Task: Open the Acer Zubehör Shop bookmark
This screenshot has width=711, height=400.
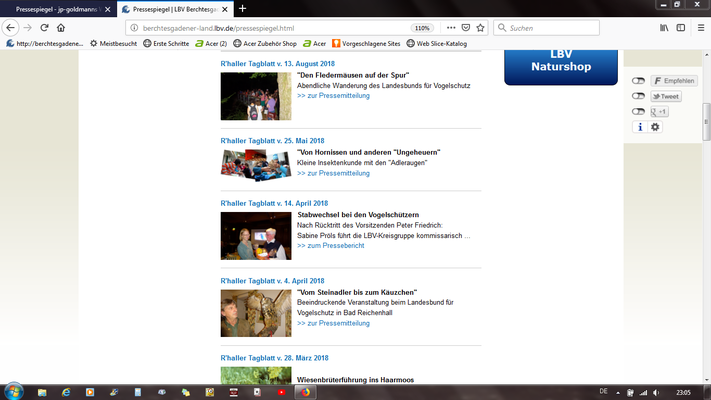Action: pyautogui.click(x=265, y=44)
